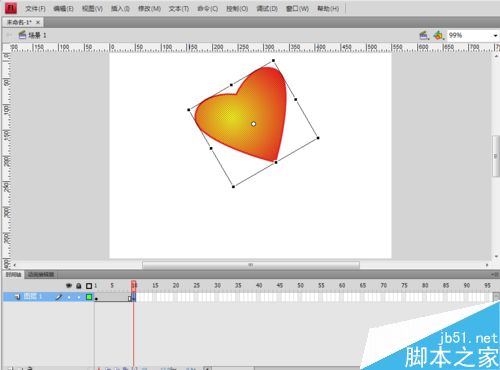This screenshot has height=370, width=500.
Task: Open the 命令(C) menu
Action: (208, 9)
